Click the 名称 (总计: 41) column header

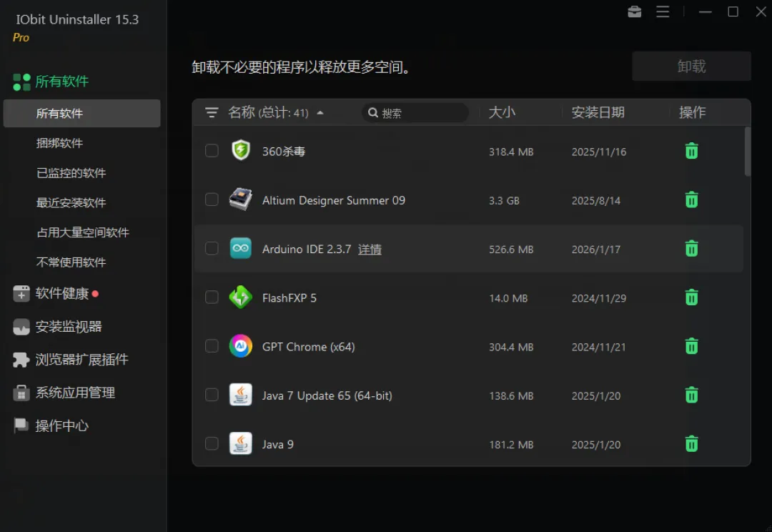[x=268, y=112]
